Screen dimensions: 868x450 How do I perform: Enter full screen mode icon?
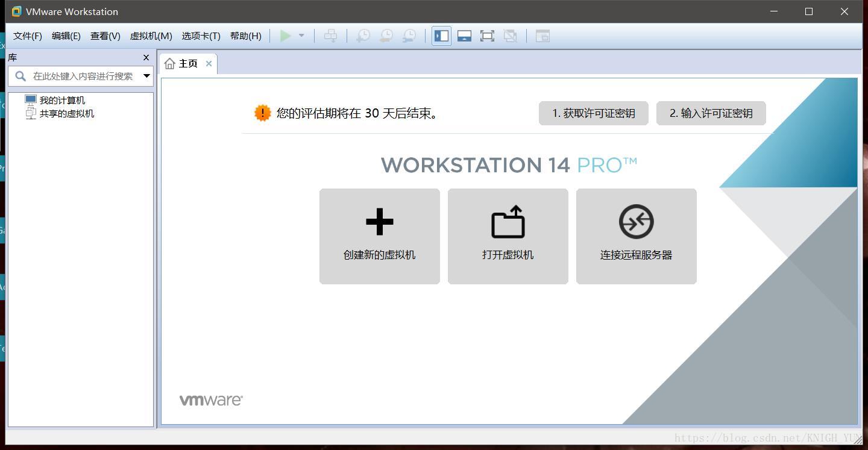point(487,36)
